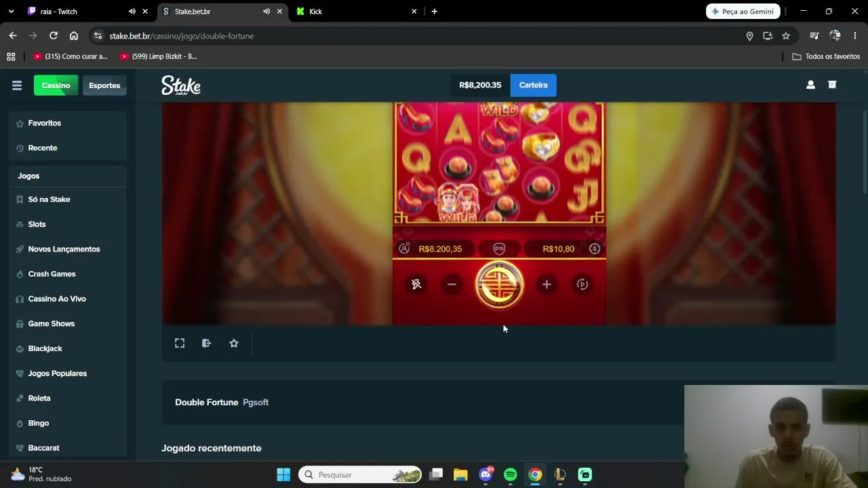868x488 pixels.
Task: Expand the Todos os favoritos folder
Action: point(826,57)
